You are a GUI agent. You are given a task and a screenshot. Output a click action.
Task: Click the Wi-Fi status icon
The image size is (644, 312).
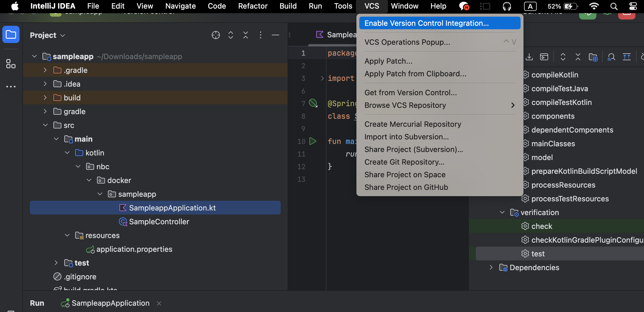pyautogui.click(x=594, y=6)
